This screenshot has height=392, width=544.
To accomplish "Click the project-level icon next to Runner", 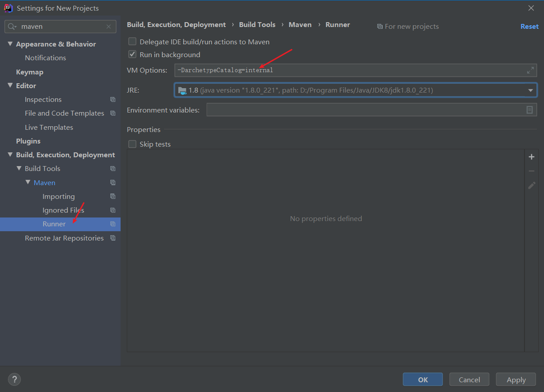I will (113, 224).
